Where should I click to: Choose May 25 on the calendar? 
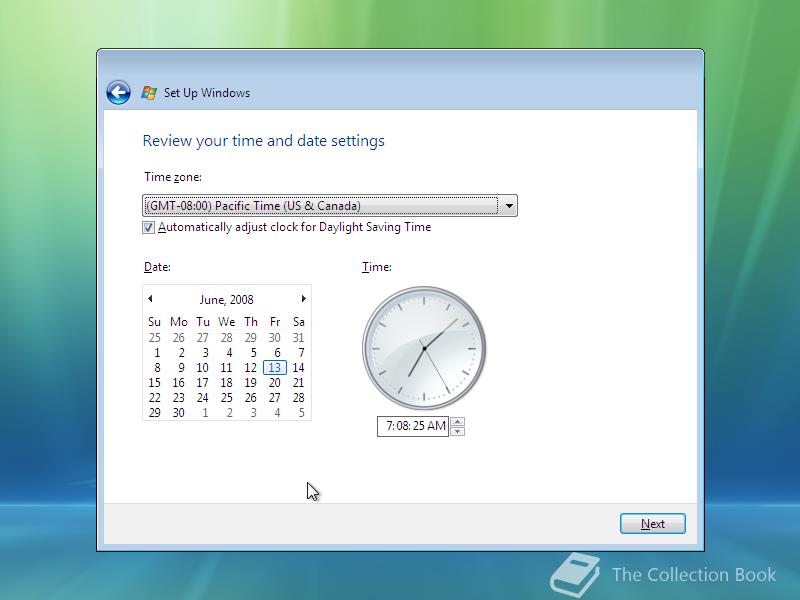[x=155, y=338]
